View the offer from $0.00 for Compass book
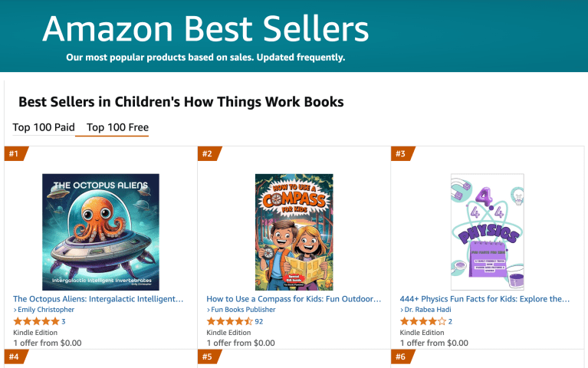 click(x=241, y=343)
